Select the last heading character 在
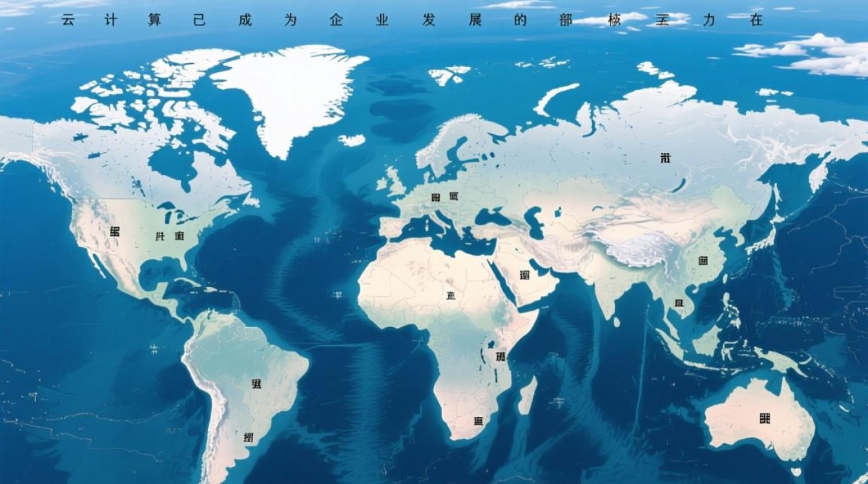868x484 pixels. pyautogui.click(x=756, y=20)
